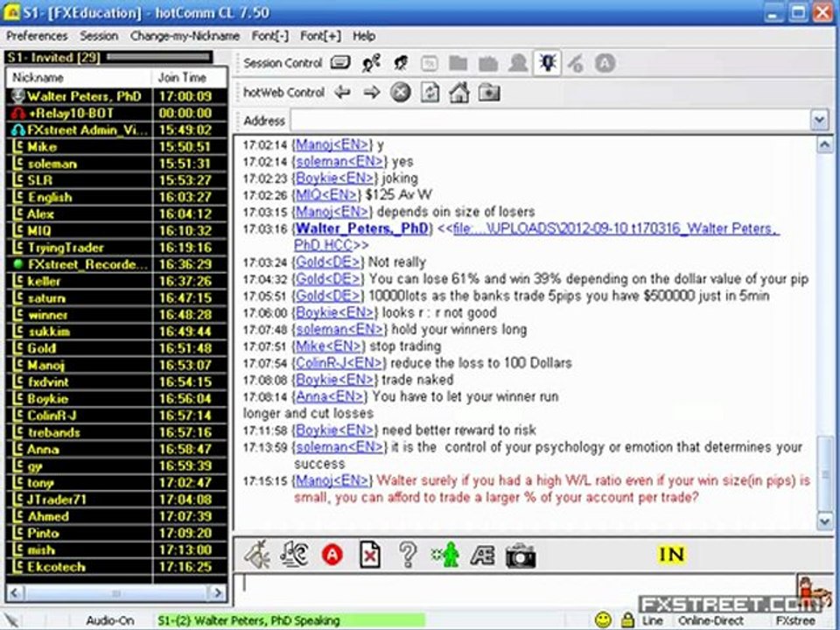Open the Address bar dropdown arrow
840x630 pixels.
click(820, 120)
